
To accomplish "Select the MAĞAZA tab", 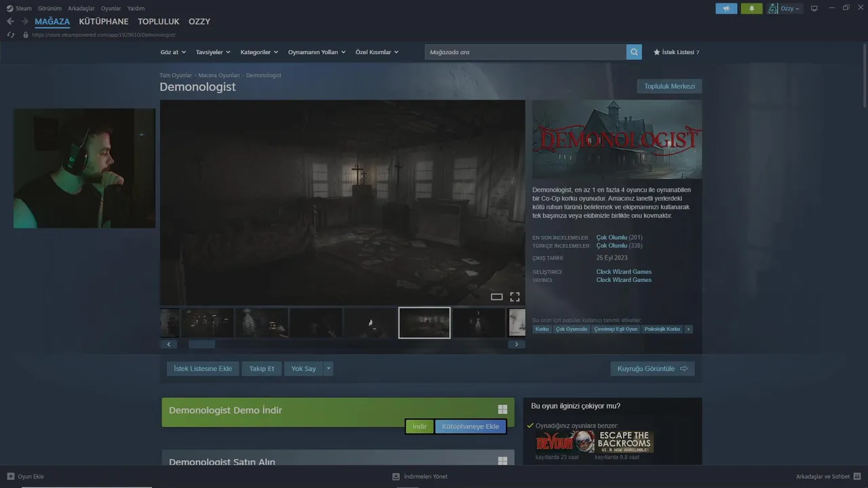I will point(52,22).
